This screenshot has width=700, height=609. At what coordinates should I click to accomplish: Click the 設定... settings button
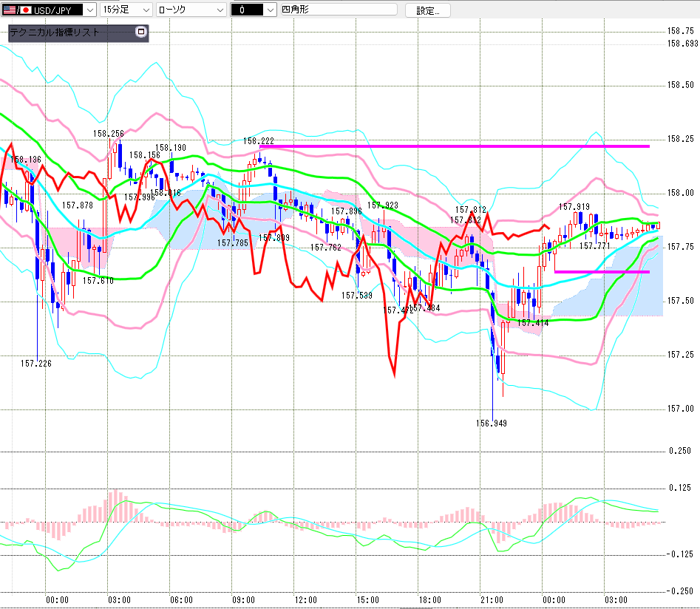(428, 10)
